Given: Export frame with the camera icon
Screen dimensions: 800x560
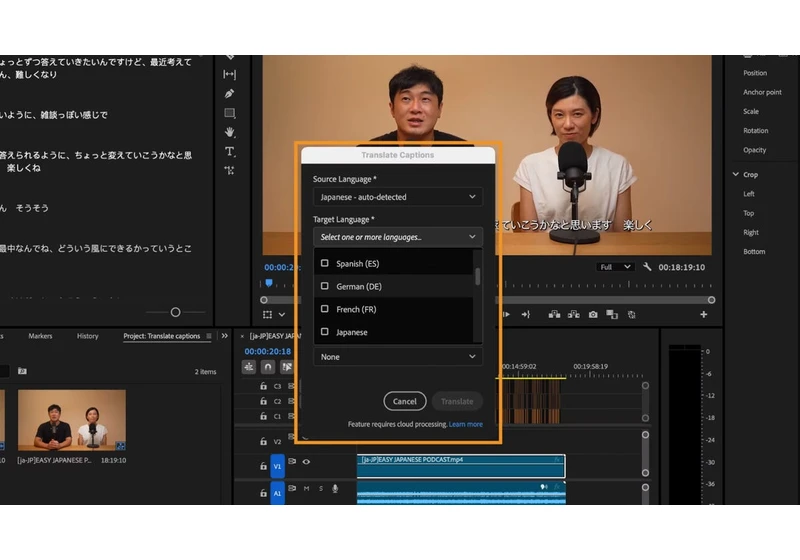Looking at the screenshot, I should [x=593, y=315].
